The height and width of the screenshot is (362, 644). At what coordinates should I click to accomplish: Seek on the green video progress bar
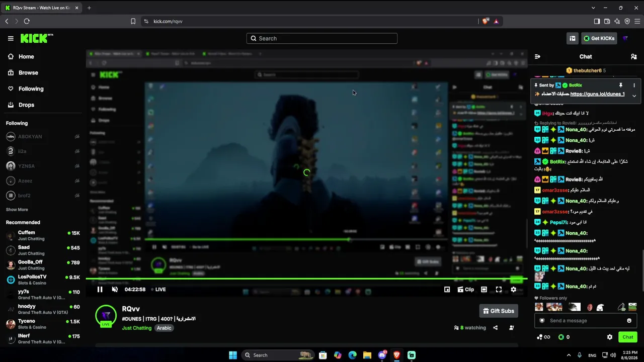click(306, 279)
